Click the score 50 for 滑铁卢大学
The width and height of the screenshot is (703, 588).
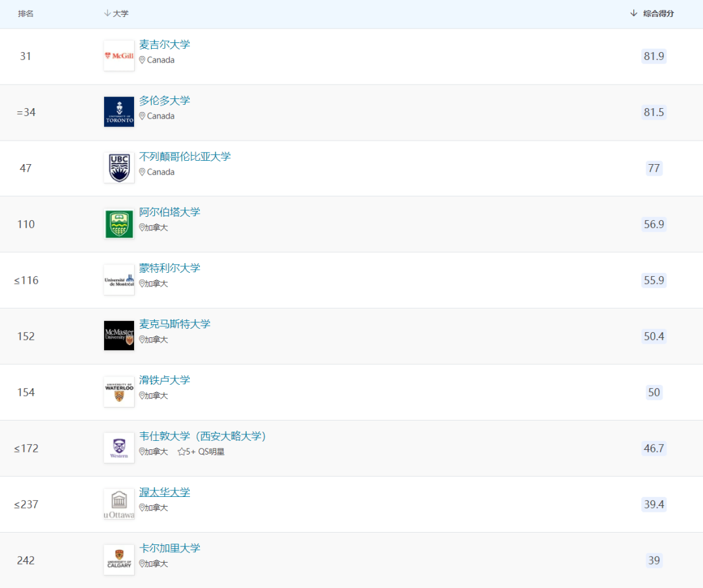[x=654, y=393]
